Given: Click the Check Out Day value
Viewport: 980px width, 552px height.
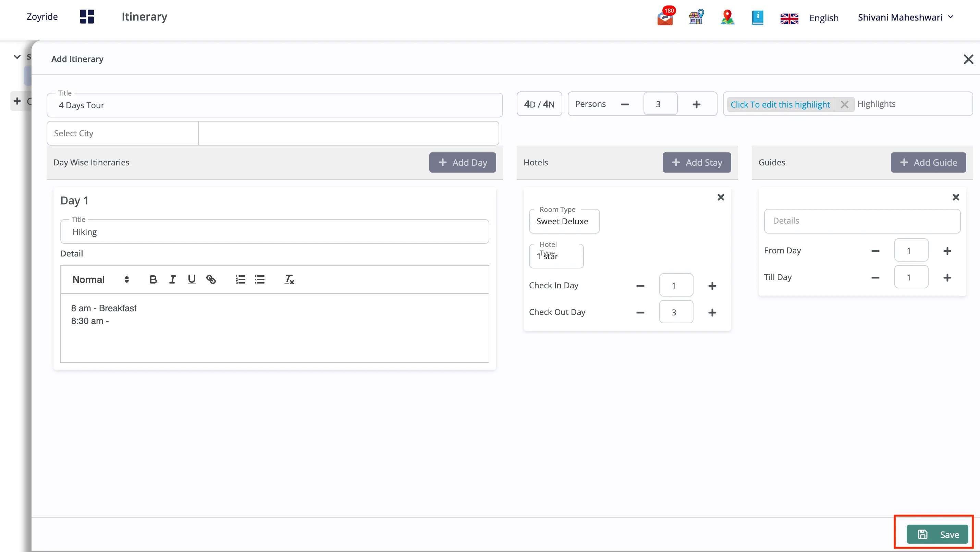Looking at the screenshot, I should (676, 312).
